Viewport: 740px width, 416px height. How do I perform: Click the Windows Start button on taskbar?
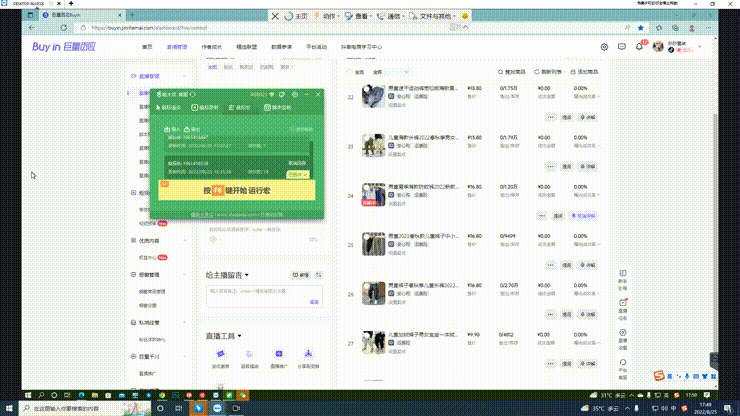(9, 409)
